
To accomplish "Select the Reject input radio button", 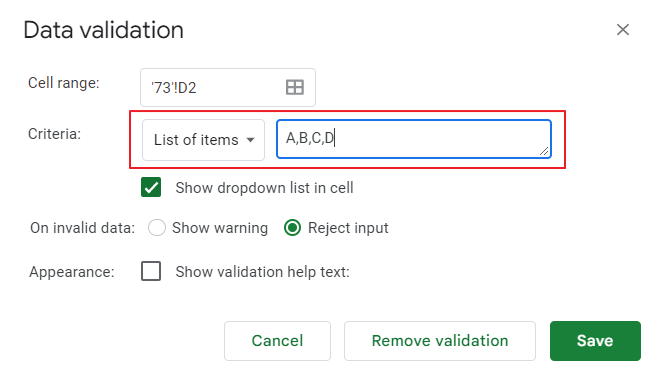I will click(x=292, y=228).
